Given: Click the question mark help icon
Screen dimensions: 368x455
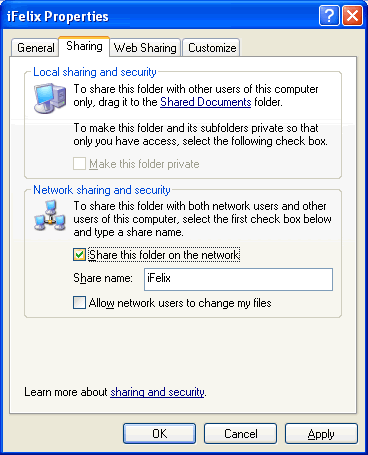Looking at the screenshot, I should (329, 16).
